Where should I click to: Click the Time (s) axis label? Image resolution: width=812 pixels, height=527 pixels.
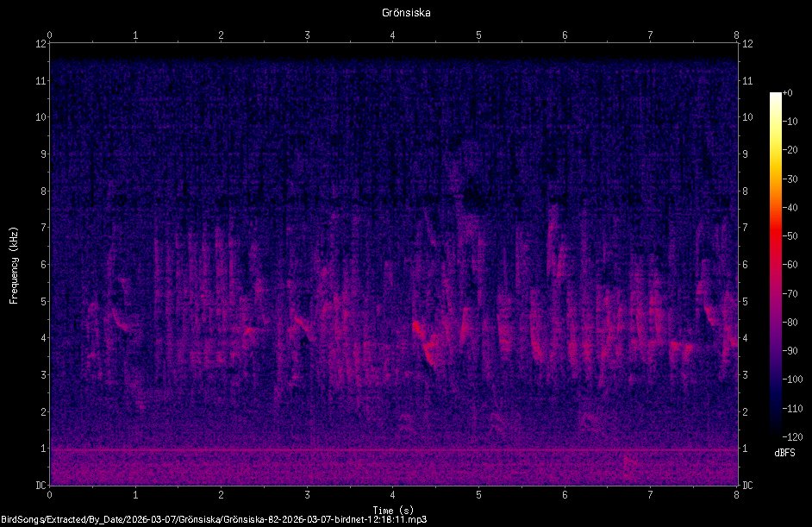[x=393, y=511]
